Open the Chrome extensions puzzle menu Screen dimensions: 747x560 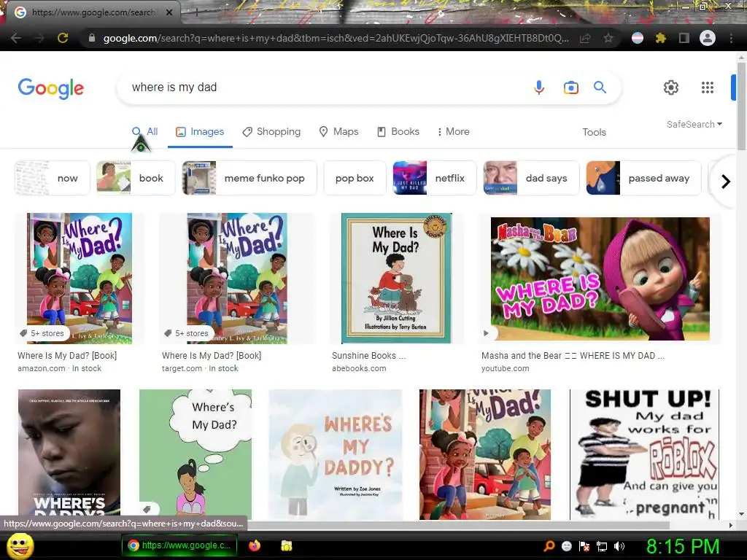tap(660, 38)
